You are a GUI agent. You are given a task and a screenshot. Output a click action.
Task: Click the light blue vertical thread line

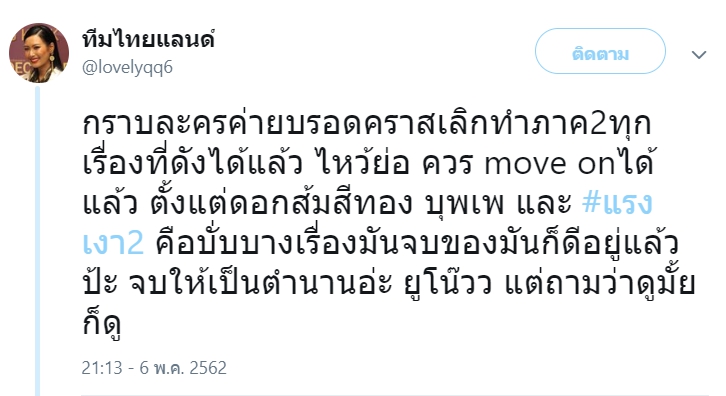click(x=38, y=241)
